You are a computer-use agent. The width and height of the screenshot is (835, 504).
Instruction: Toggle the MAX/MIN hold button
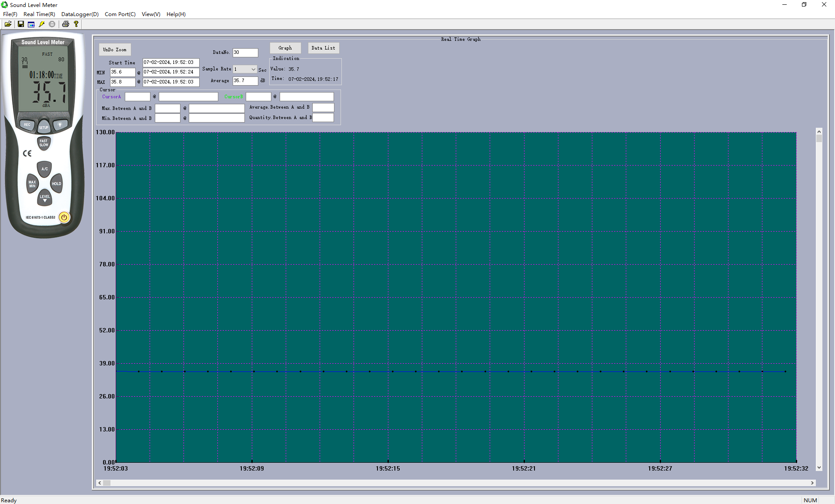click(31, 183)
